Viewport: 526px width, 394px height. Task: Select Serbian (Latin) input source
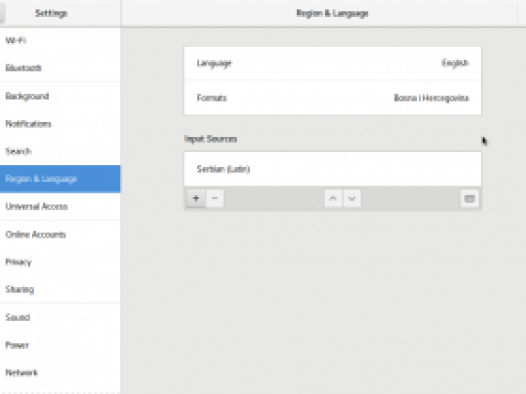point(332,169)
